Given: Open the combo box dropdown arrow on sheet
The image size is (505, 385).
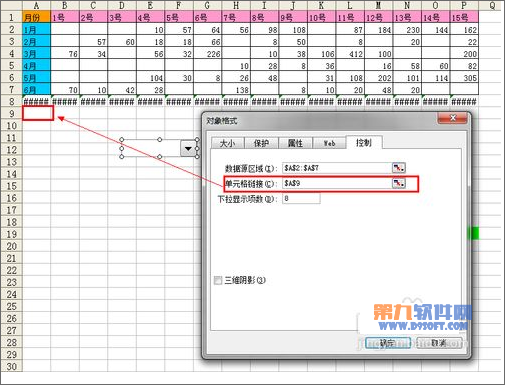Looking at the screenshot, I should click(188, 149).
